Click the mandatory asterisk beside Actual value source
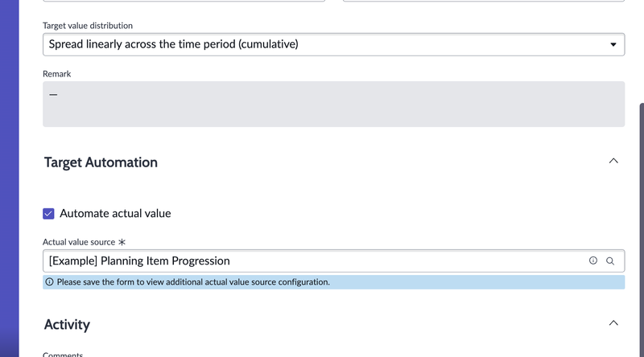The width and height of the screenshot is (644, 357). click(122, 241)
